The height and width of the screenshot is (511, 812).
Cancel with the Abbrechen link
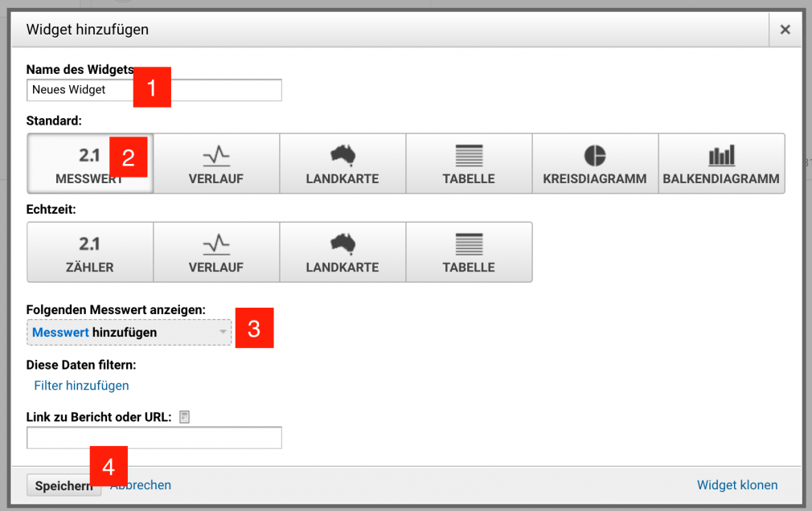pos(141,485)
